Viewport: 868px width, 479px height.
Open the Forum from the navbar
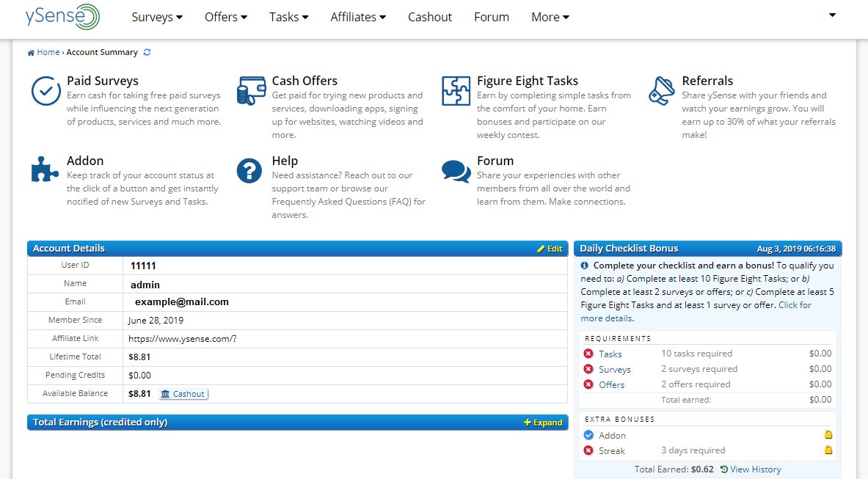click(492, 17)
